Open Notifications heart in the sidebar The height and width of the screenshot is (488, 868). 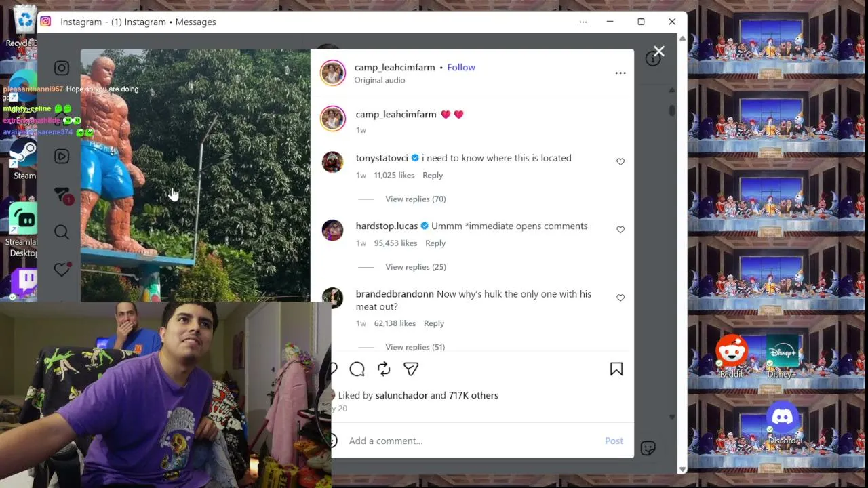[x=62, y=269]
